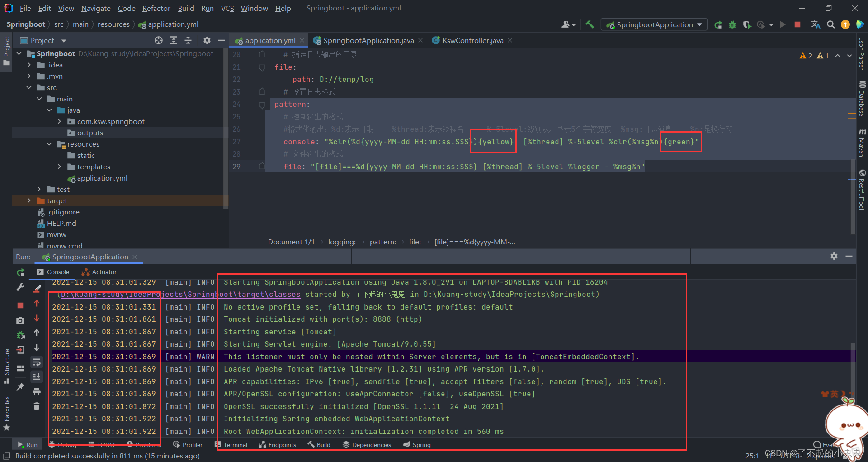868x462 pixels.
Task: Minimize the Run tool window
Action: [849, 256]
